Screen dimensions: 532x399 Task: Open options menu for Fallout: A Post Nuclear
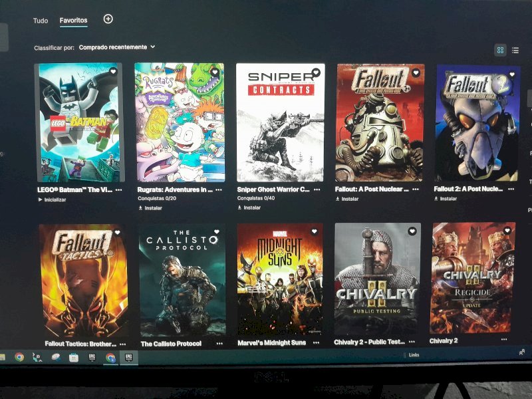[x=416, y=190]
